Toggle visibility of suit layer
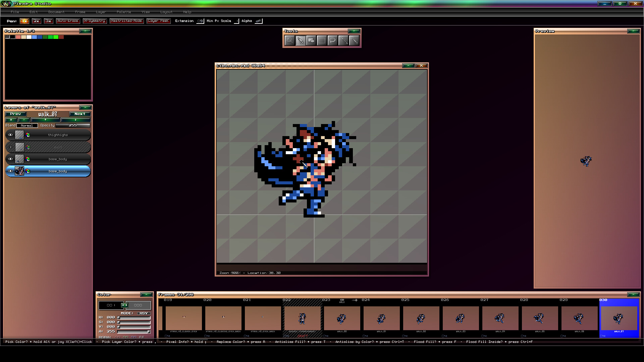 10,147
